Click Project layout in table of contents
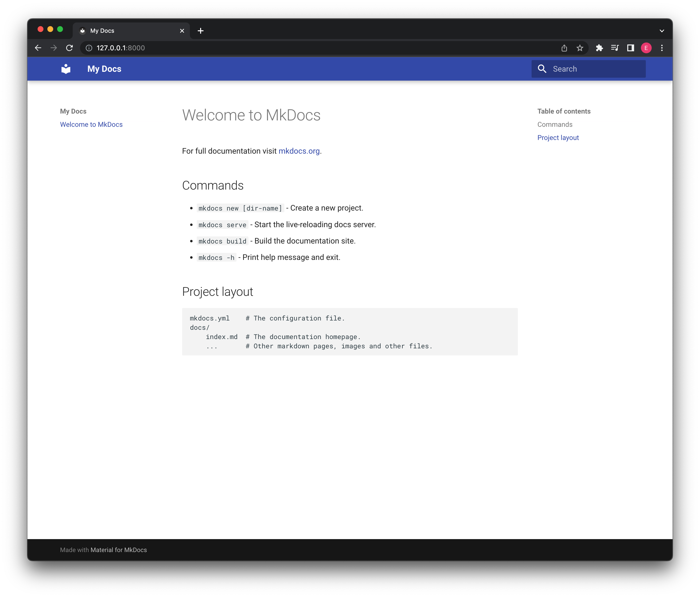The height and width of the screenshot is (597, 700). click(558, 138)
